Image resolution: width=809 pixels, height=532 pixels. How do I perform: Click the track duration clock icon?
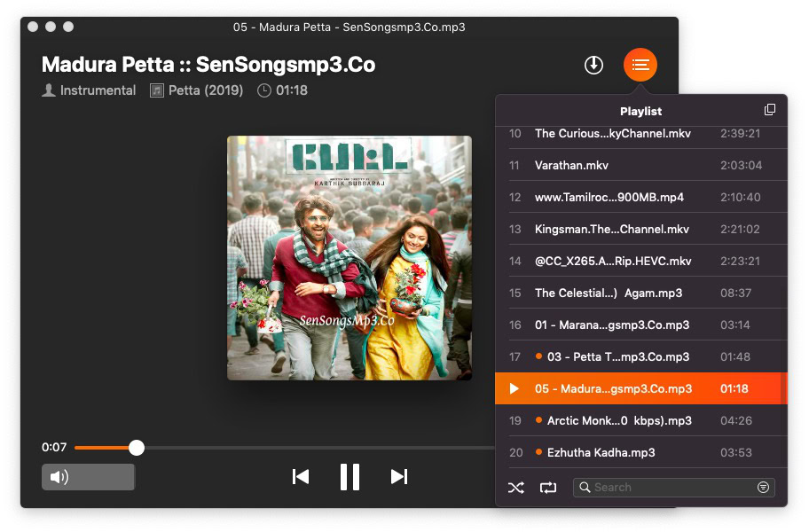click(264, 90)
